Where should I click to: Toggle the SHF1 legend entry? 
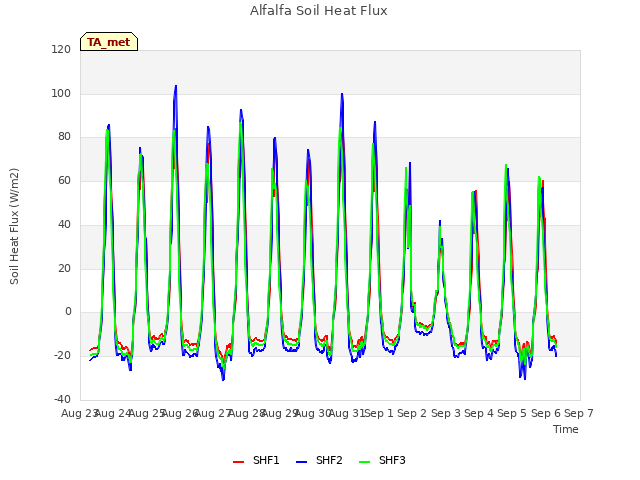[x=256, y=460]
